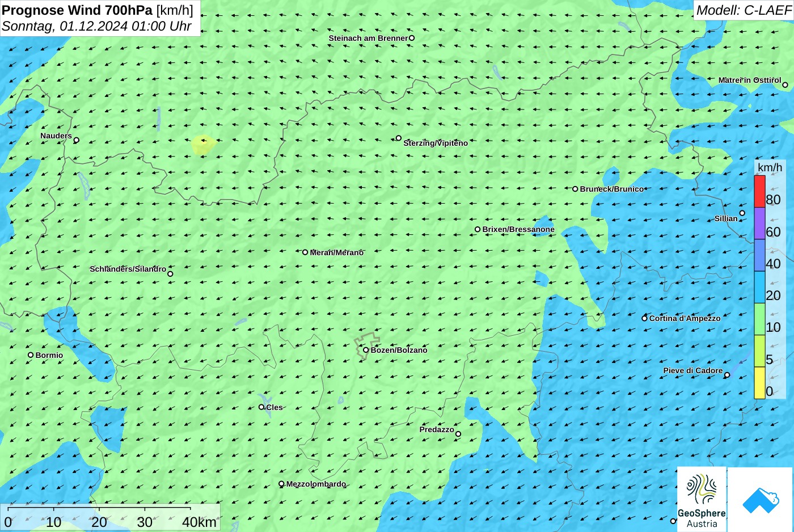Click the cyan 20 km/h legend color
This screenshot has height=532, width=794.
click(x=759, y=288)
